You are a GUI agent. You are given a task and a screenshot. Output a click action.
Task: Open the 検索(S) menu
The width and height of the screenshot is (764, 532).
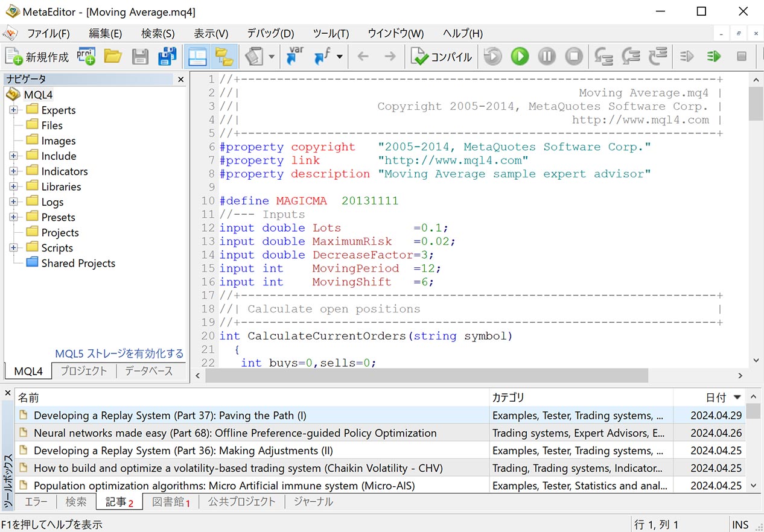pos(158,33)
